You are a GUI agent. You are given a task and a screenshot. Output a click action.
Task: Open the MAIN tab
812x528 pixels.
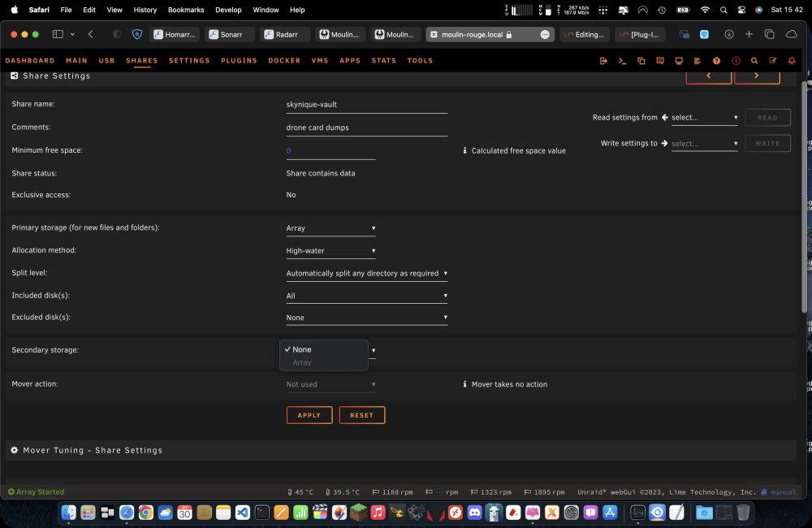pos(76,61)
